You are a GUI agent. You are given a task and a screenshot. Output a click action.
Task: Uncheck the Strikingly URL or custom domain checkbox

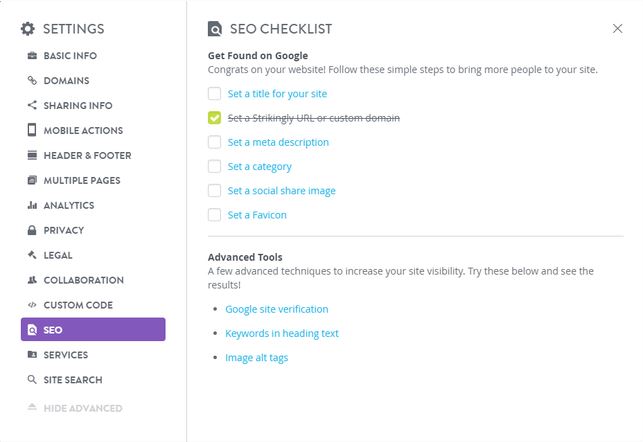[x=214, y=118]
